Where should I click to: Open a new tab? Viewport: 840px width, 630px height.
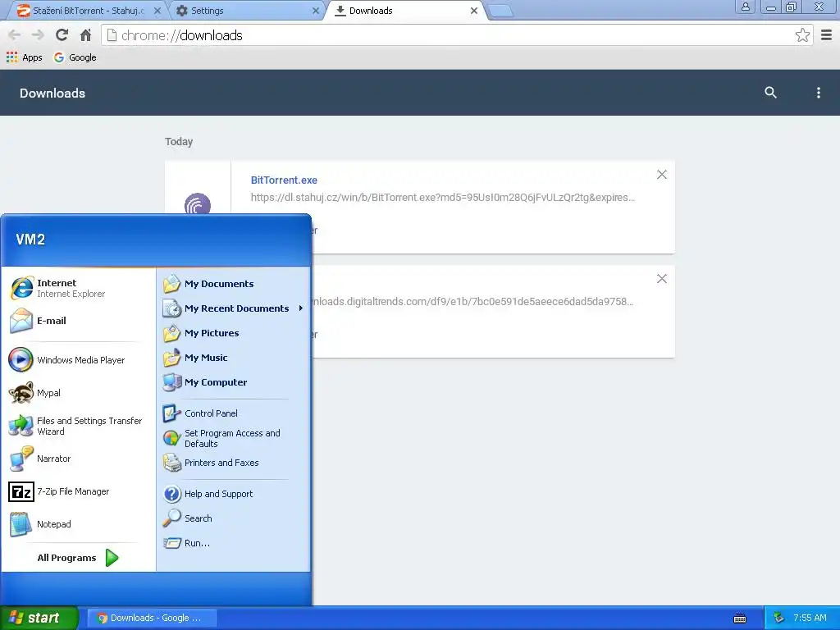coord(501,11)
